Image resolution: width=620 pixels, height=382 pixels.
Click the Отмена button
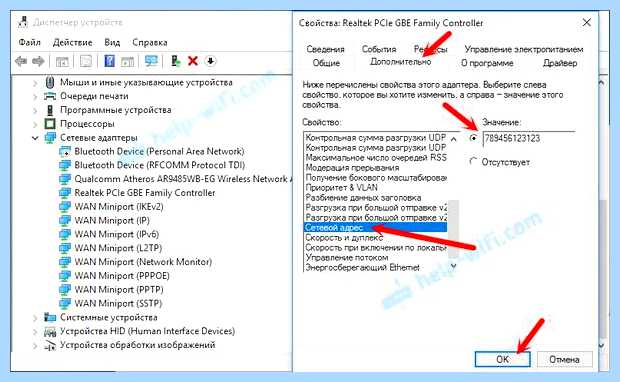[564, 359]
